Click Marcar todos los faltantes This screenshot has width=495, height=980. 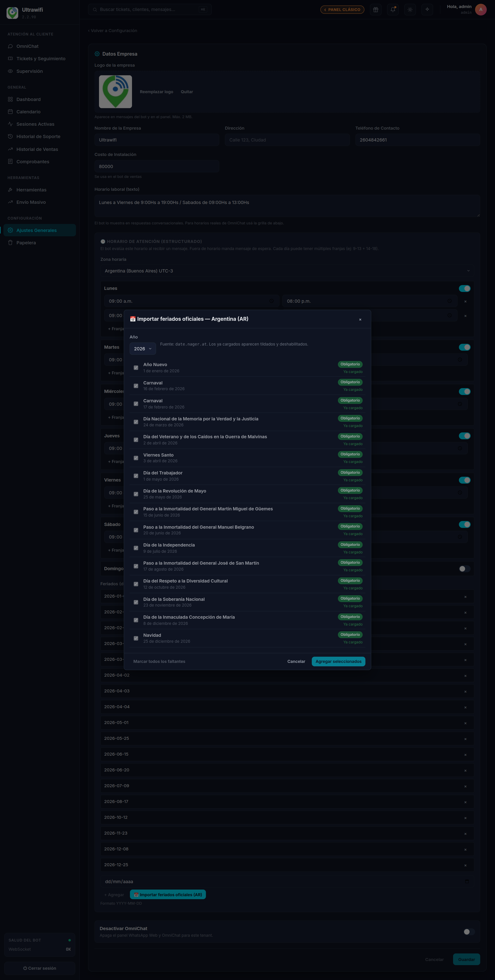(x=159, y=661)
